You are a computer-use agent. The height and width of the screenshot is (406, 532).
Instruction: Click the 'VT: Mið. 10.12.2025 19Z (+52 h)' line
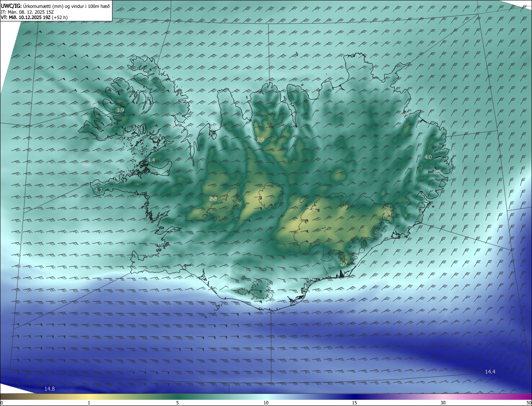(34, 17)
